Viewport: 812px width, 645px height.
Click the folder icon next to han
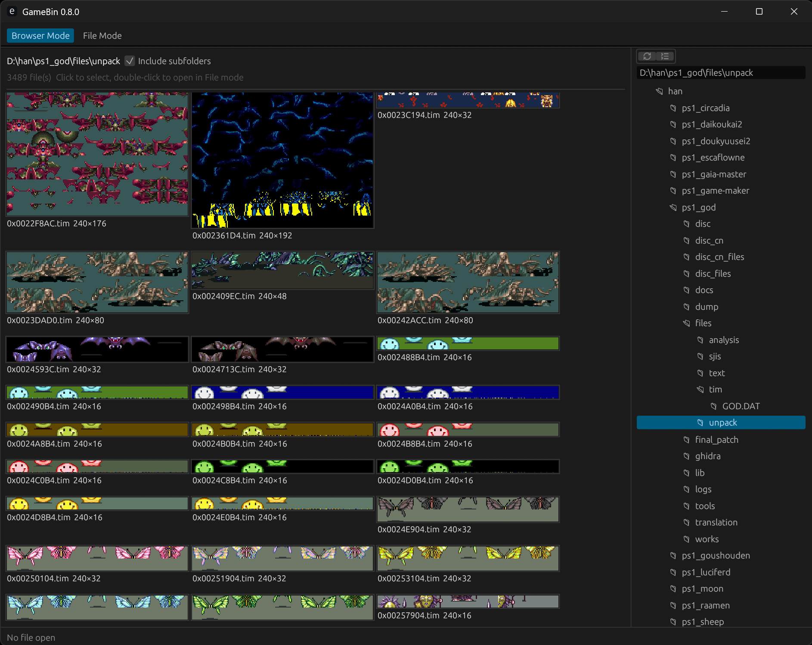click(659, 91)
